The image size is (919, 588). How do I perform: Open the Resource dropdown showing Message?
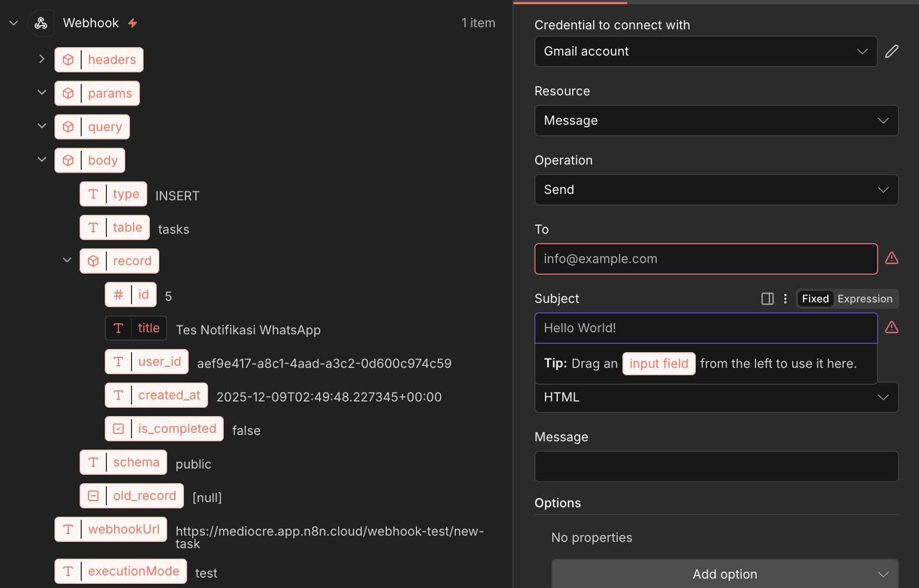coord(716,121)
